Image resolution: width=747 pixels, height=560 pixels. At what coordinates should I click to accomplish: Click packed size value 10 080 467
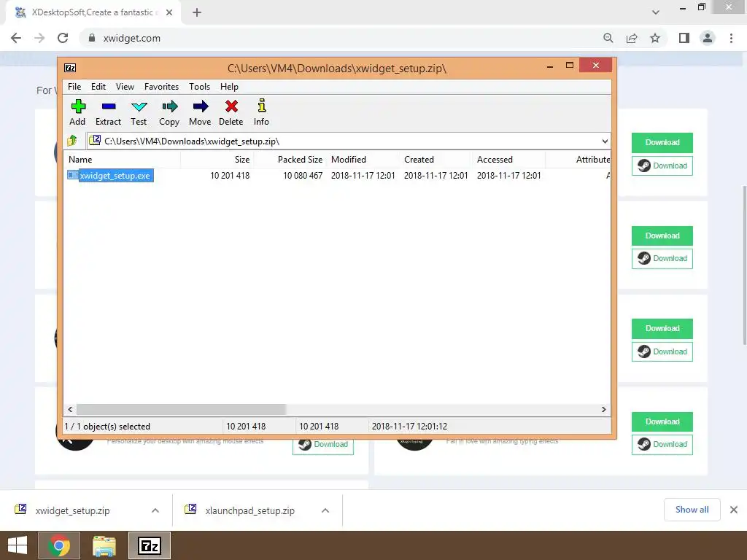coord(303,176)
